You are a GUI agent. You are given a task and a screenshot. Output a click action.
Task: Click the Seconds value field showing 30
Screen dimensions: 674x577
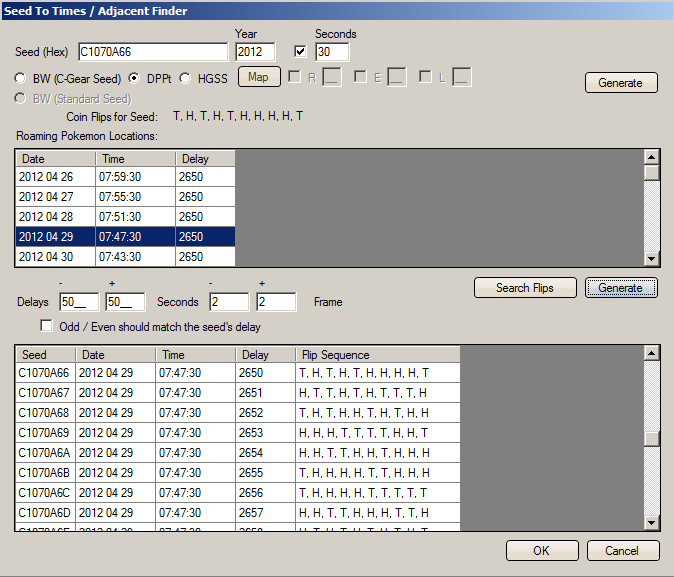pyautogui.click(x=332, y=52)
